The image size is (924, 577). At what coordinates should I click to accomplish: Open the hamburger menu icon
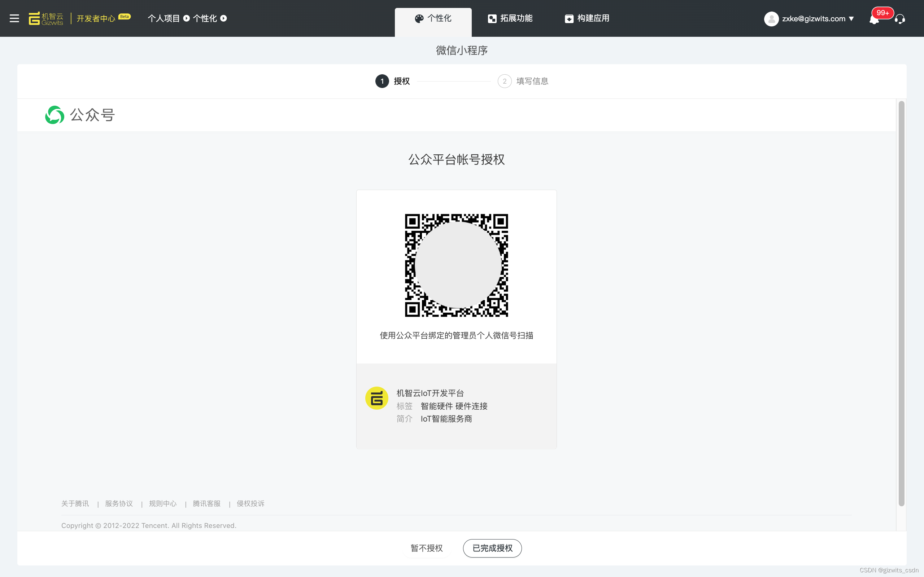point(14,18)
